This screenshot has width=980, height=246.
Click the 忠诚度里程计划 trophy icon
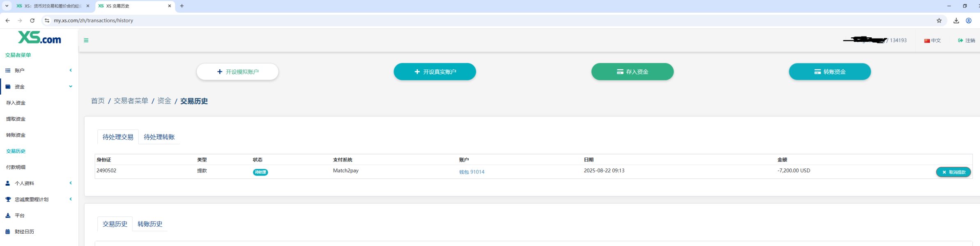tap(8, 199)
